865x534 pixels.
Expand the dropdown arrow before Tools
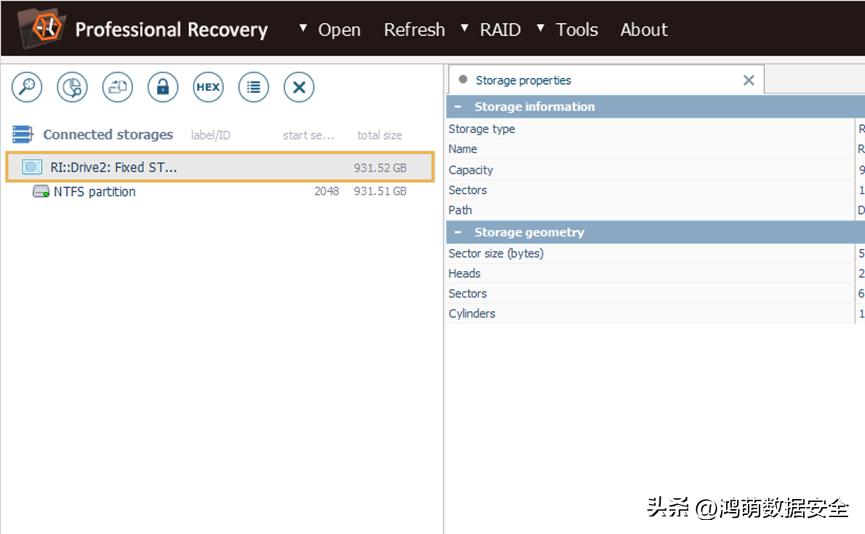pyautogui.click(x=541, y=28)
